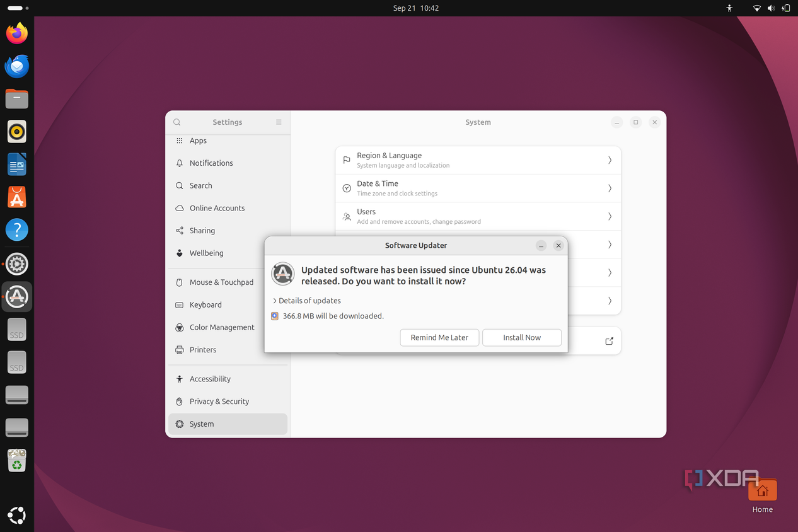Click the battery indicator in top bar

click(x=786, y=8)
